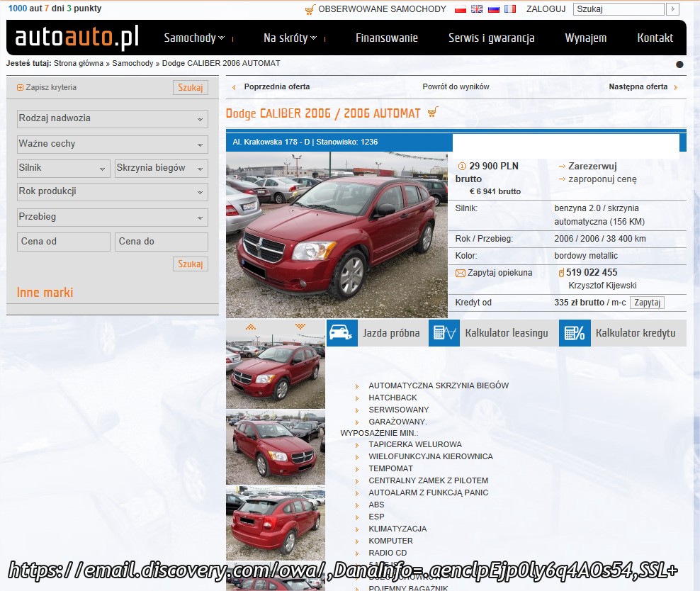Open the Samochody menu
The height and width of the screenshot is (591, 700).
pyautogui.click(x=194, y=38)
